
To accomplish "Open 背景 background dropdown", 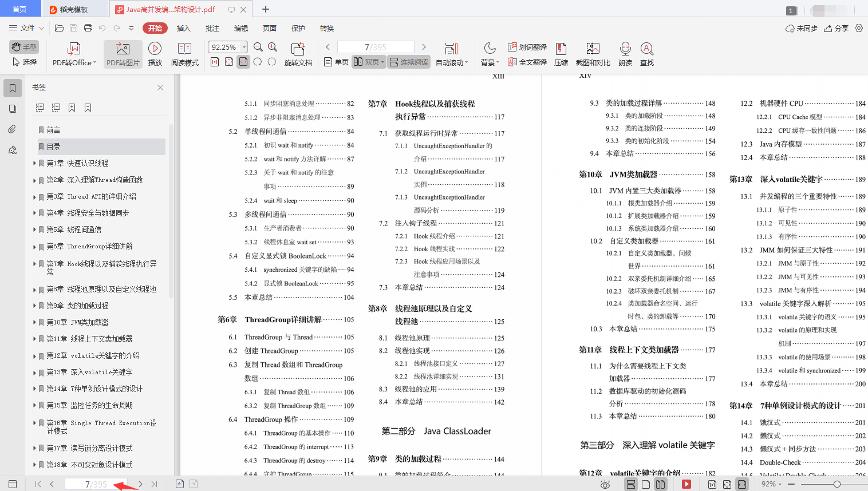I will [x=490, y=55].
